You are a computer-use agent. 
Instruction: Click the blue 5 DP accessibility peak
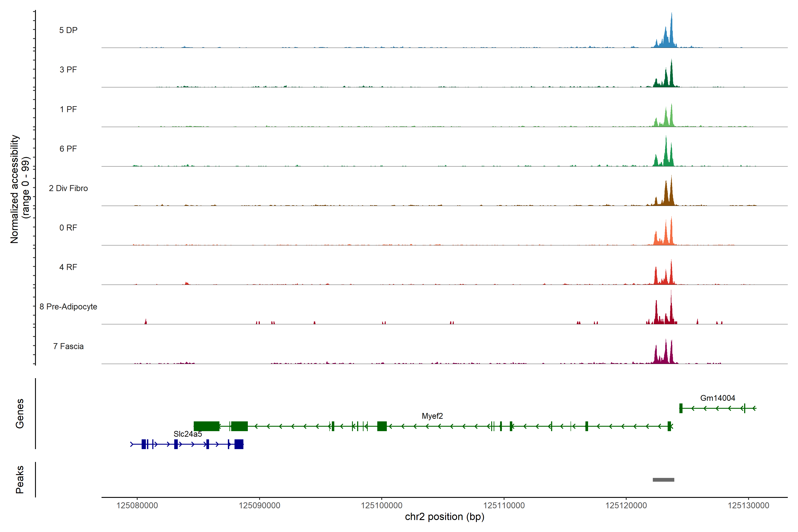(x=671, y=37)
